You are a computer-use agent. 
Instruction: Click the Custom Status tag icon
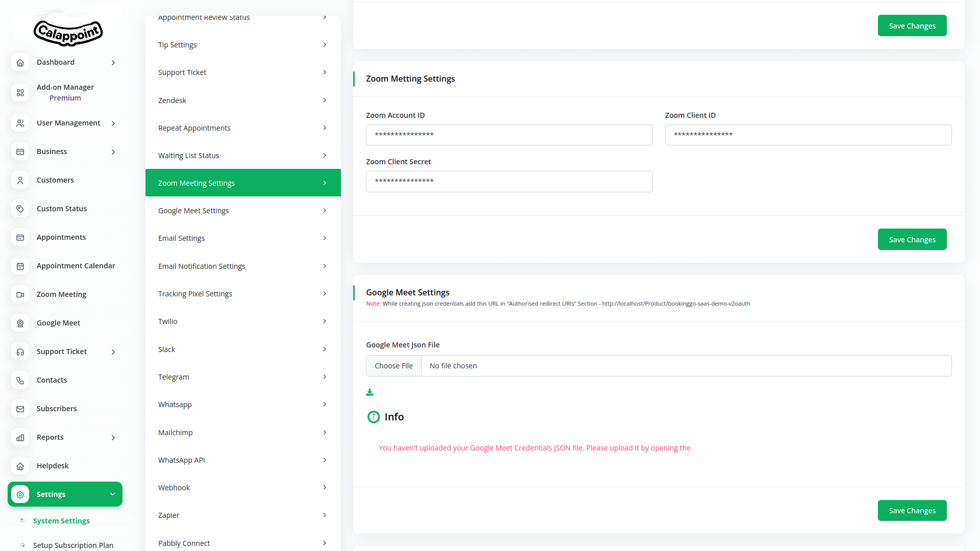point(20,209)
